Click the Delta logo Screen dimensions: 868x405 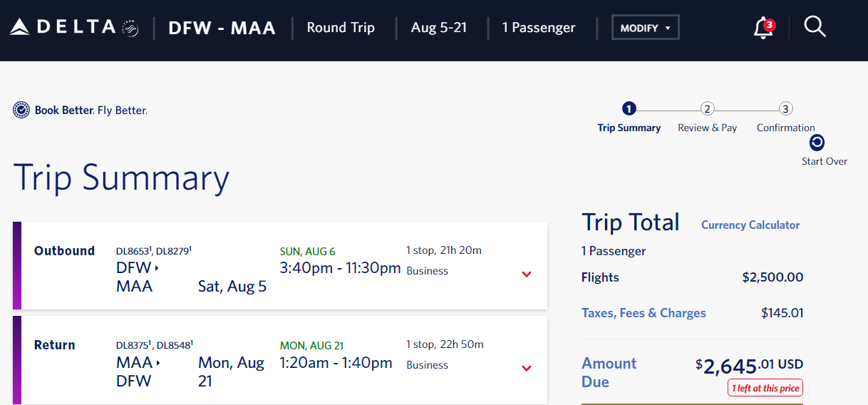(x=73, y=28)
